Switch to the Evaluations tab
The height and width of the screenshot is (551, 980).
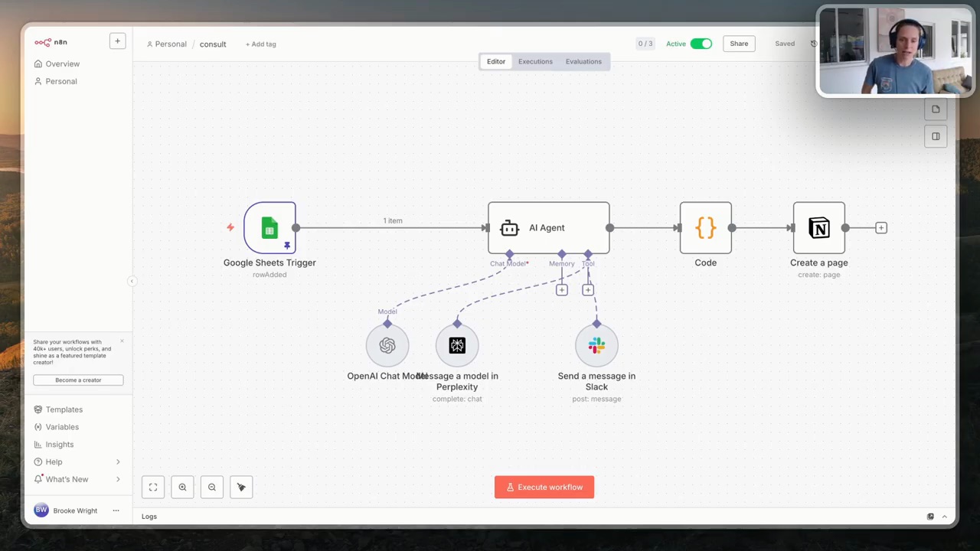[x=583, y=61]
